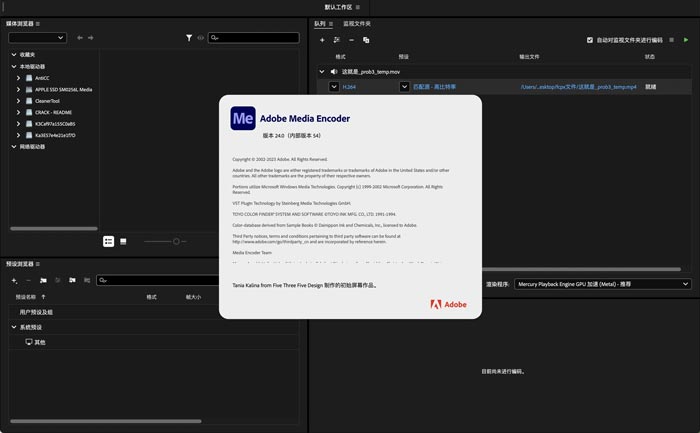Expand the AntiCC drive
The width and height of the screenshot is (700, 433).
click(x=18, y=78)
